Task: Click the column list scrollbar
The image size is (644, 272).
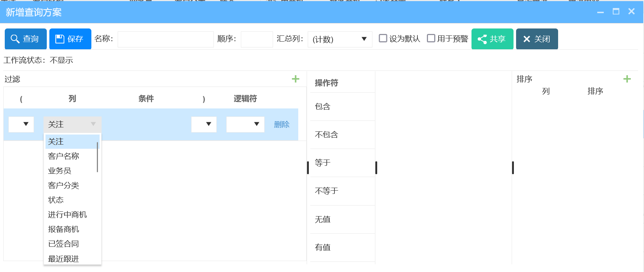Action: pos(97,157)
